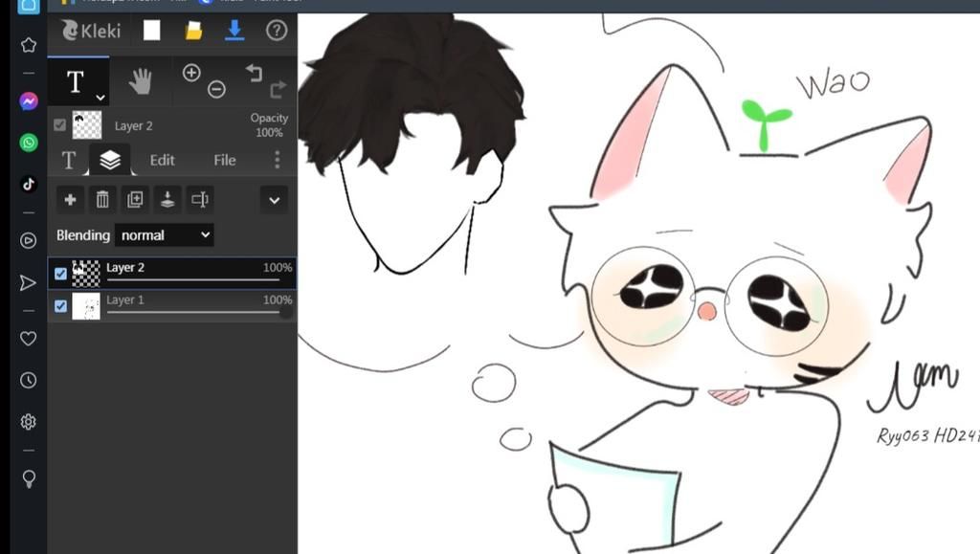Save the image with the blue download icon
The height and width of the screenshot is (554, 980).
pyautogui.click(x=234, y=30)
